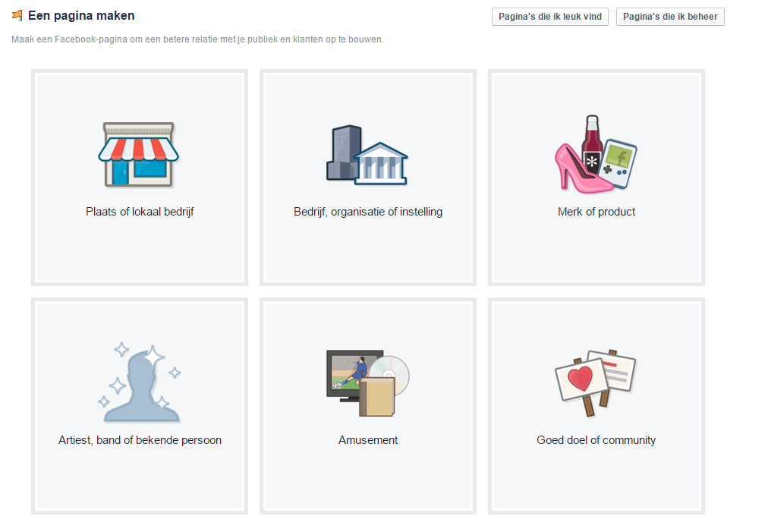Select the office building and bank icon
Screen dimensions: 768x532
(x=367, y=155)
